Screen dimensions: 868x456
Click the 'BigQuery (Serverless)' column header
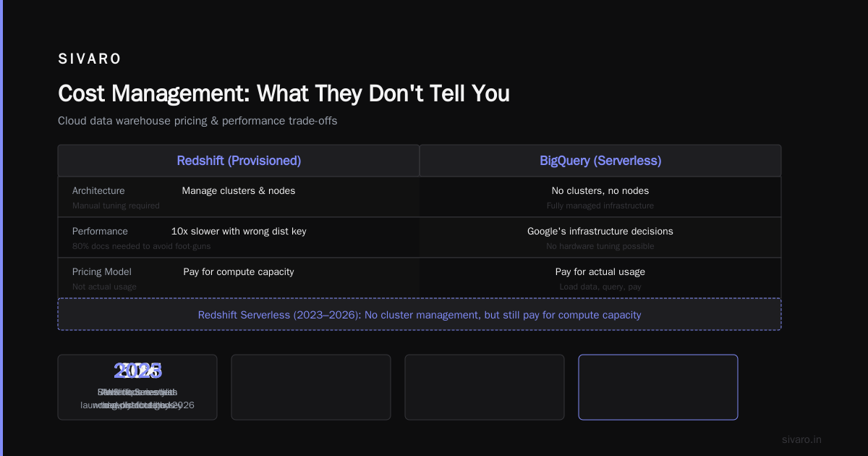coord(600,161)
